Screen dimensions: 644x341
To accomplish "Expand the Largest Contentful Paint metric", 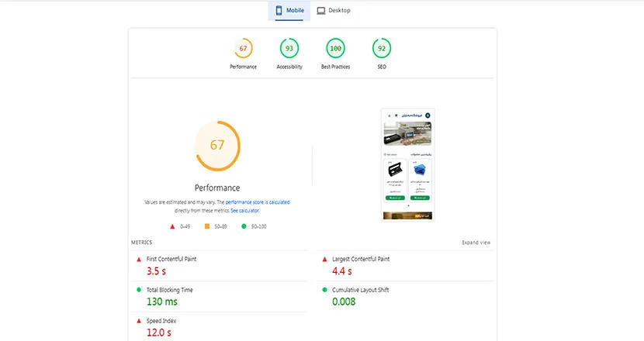I will click(361, 259).
